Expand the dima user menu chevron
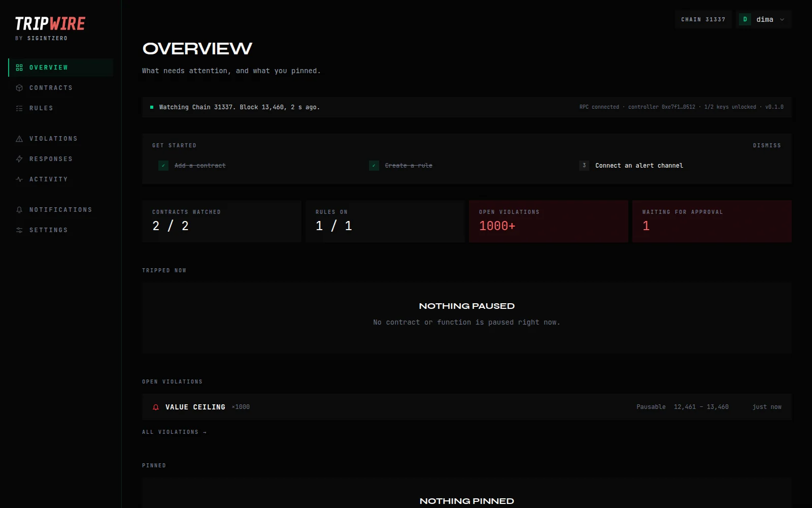 (782, 19)
